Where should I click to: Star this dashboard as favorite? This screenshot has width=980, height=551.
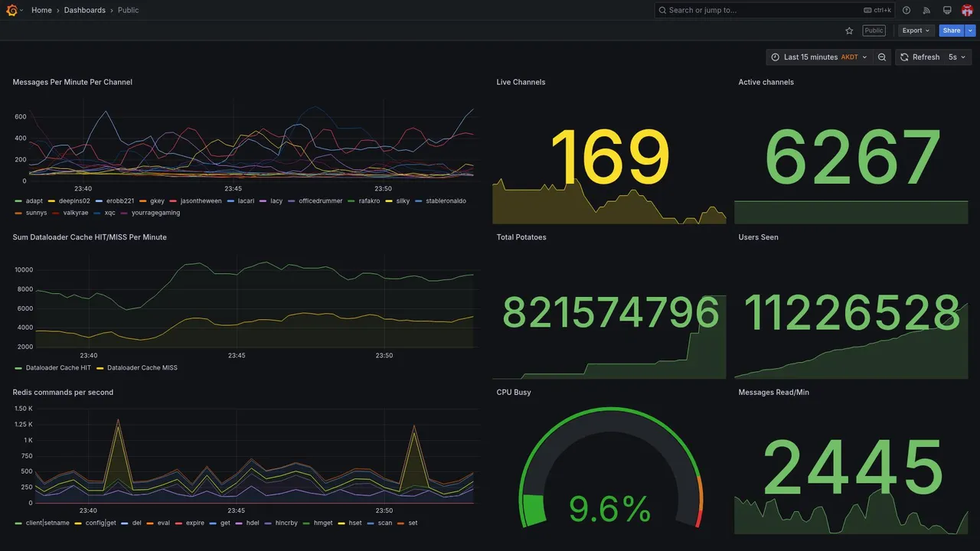click(x=849, y=31)
